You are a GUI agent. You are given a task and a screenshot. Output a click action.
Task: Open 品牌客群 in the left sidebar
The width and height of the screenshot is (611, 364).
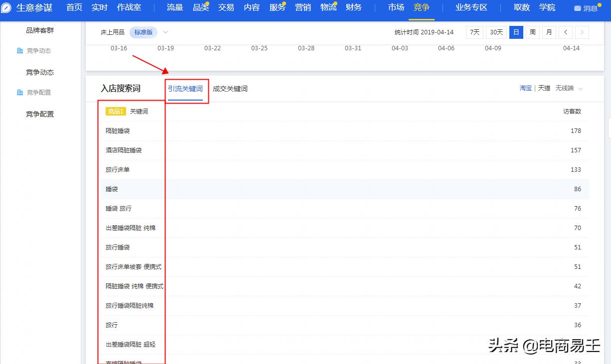tap(40, 30)
